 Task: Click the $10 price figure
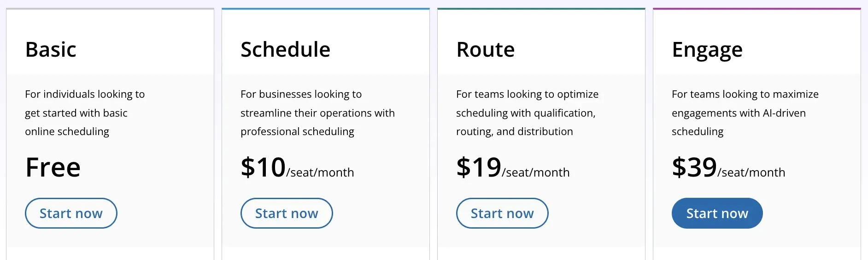click(x=263, y=167)
